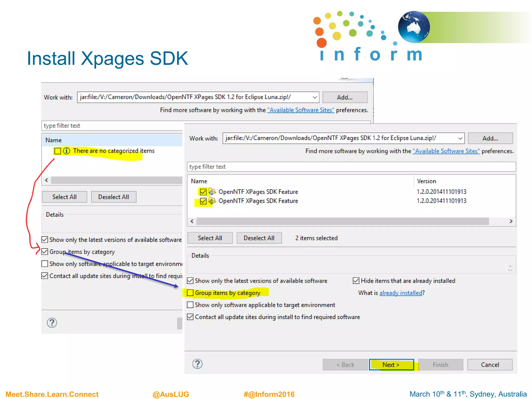This screenshot has width=532, height=399.
Task: Click the Next > button
Action: (x=391, y=365)
